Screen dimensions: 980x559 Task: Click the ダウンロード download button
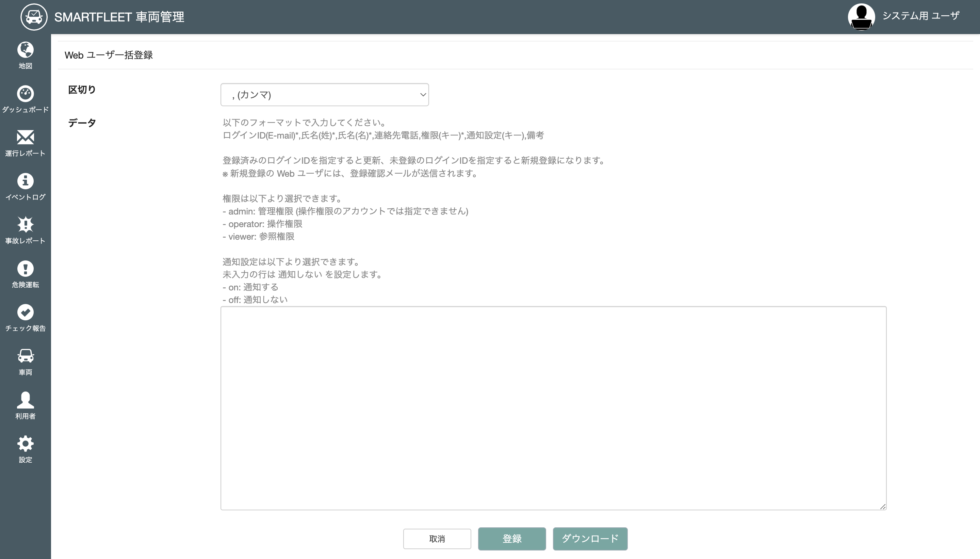(590, 539)
